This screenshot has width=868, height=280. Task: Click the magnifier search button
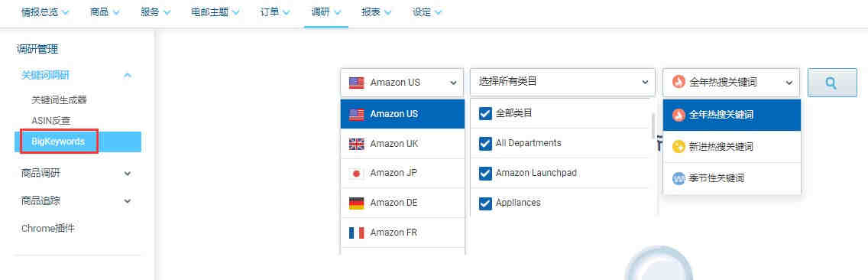(831, 83)
